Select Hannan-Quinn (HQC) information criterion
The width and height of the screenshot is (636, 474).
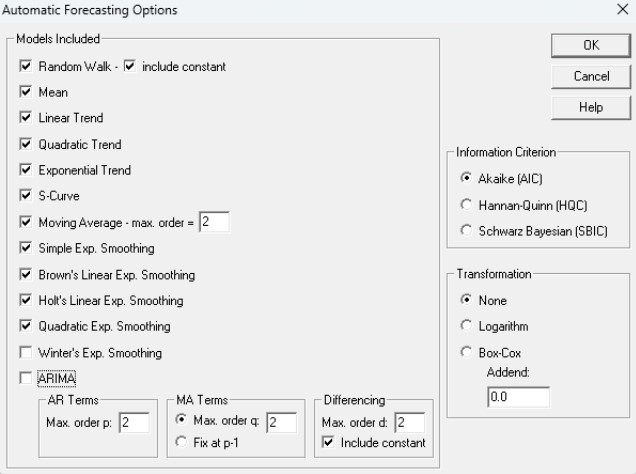[467, 204]
